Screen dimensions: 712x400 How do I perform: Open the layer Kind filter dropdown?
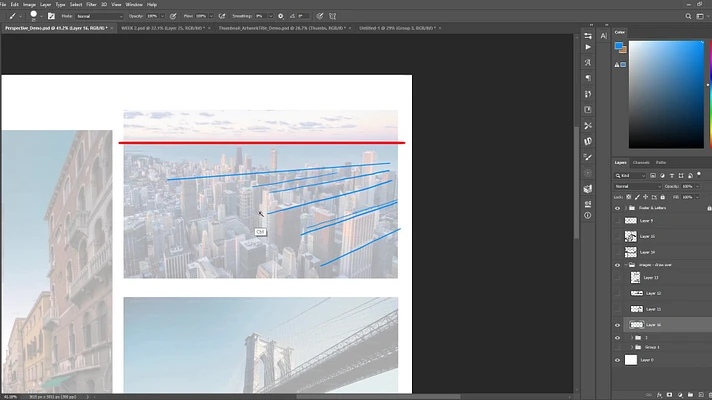630,175
